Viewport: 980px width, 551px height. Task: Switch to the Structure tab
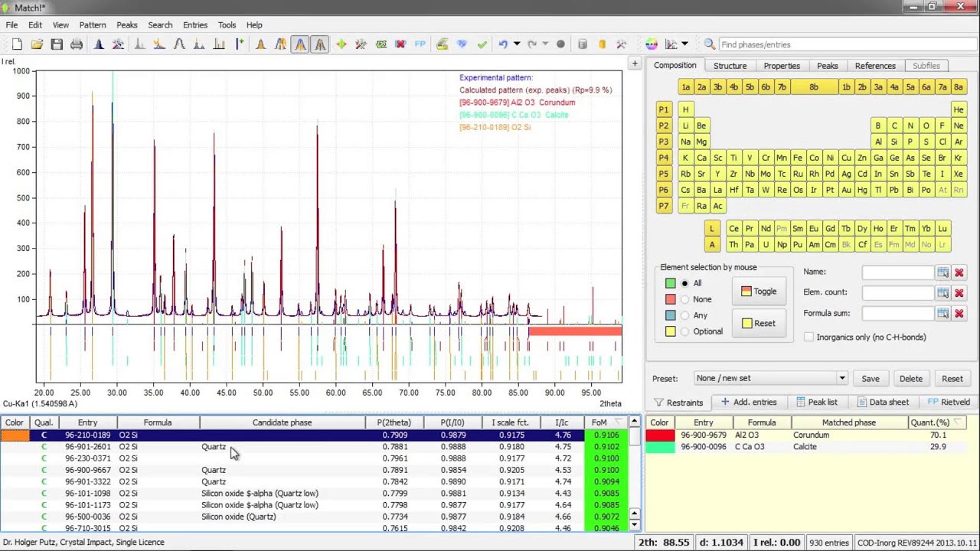click(x=730, y=66)
